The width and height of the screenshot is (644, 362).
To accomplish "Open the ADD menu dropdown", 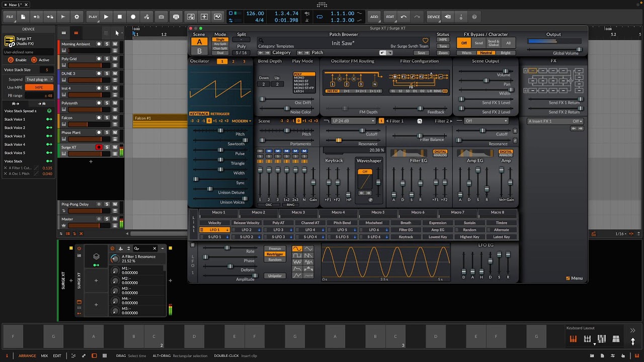I will click(374, 17).
